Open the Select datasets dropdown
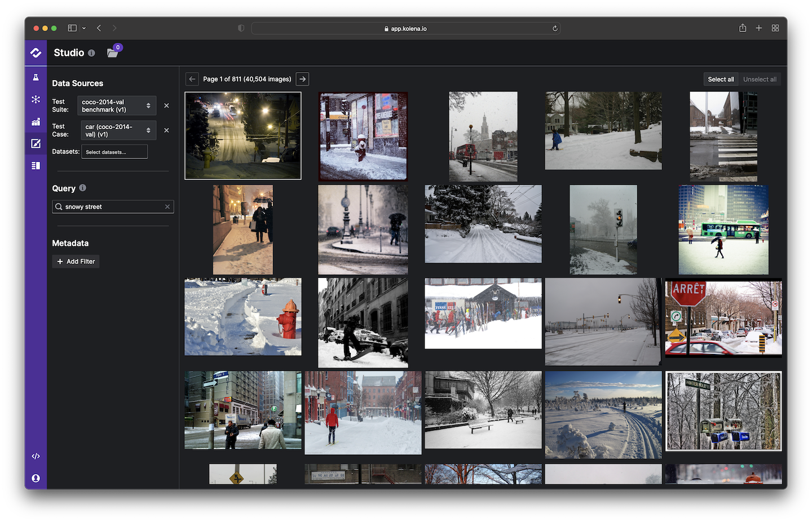The width and height of the screenshot is (812, 522). [114, 152]
